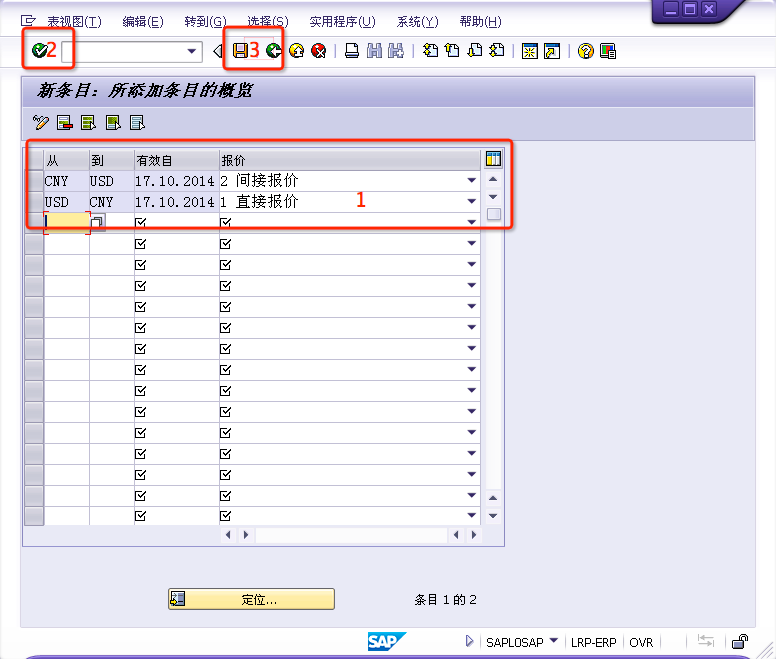Click the Create New Session icon

tap(530, 51)
